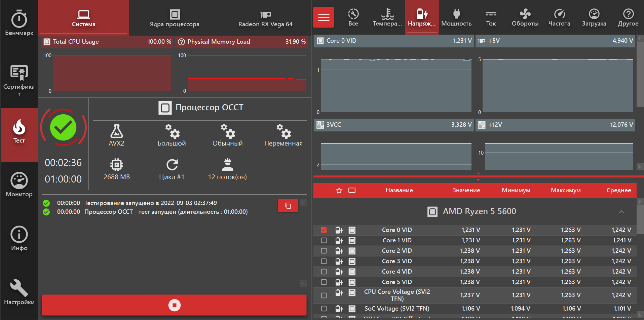This screenshot has height=320, width=644.
Task: Click the Physical Memory Load header
Action: click(x=242, y=42)
